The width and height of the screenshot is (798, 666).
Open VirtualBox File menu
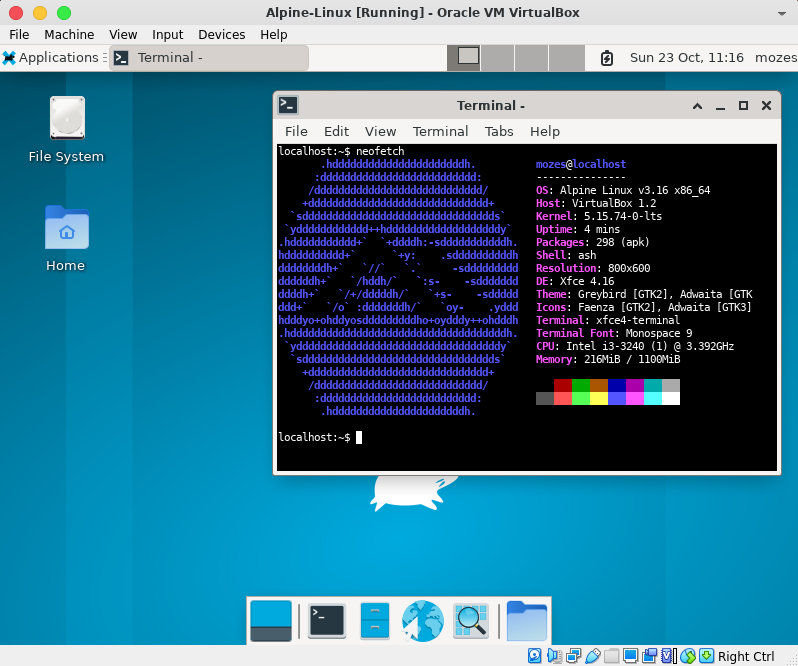click(19, 35)
